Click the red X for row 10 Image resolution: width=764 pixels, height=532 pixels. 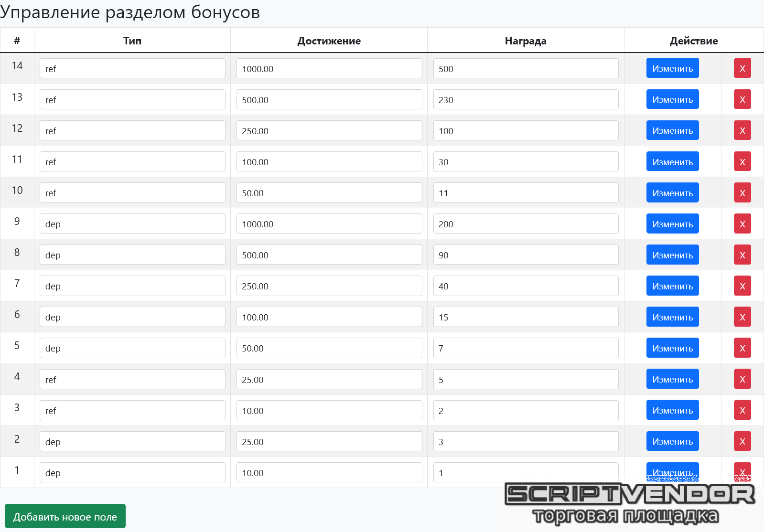pos(742,193)
